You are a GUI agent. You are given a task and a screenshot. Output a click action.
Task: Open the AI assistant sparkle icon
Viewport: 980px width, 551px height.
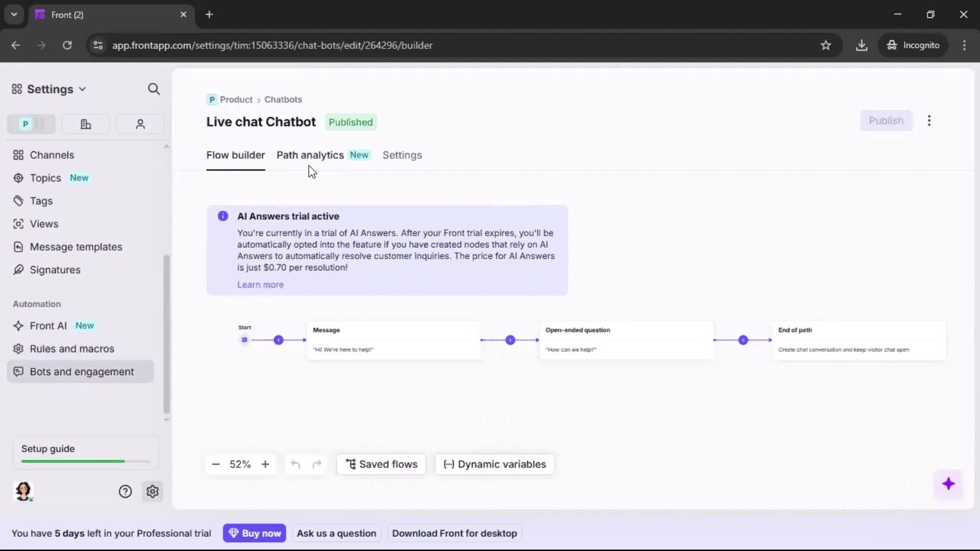click(x=949, y=484)
